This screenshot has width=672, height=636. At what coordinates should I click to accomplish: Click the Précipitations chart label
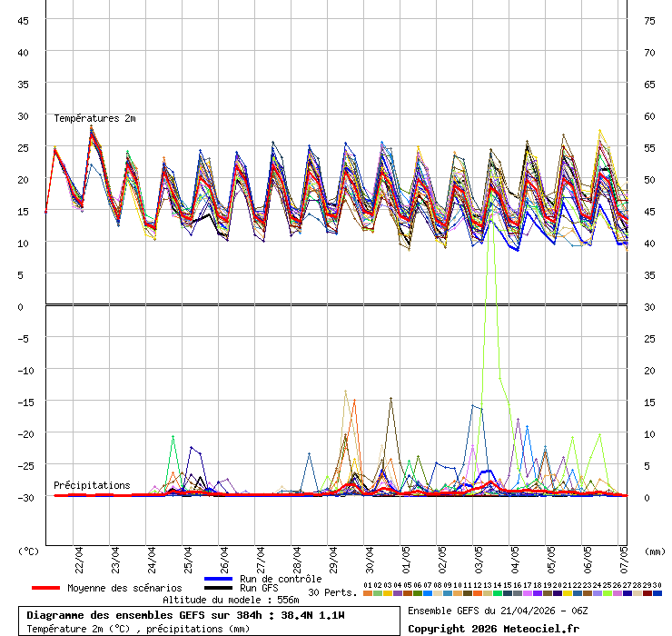pyautogui.click(x=92, y=485)
